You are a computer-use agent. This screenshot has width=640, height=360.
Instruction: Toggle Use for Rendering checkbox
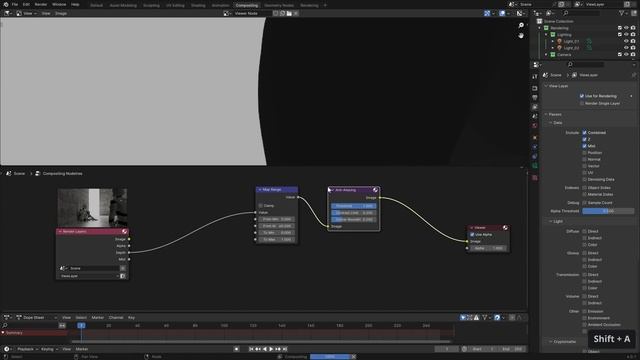click(x=582, y=96)
